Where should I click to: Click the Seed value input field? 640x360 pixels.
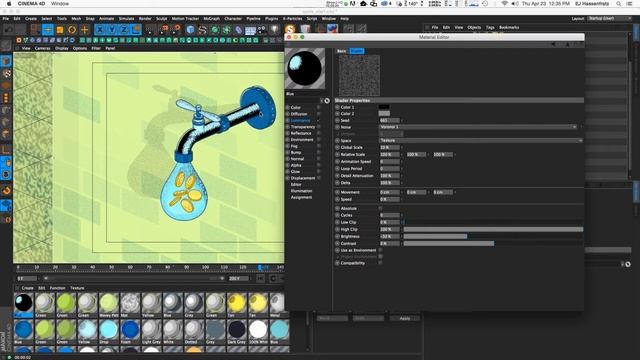pyautogui.click(x=389, y=120)
